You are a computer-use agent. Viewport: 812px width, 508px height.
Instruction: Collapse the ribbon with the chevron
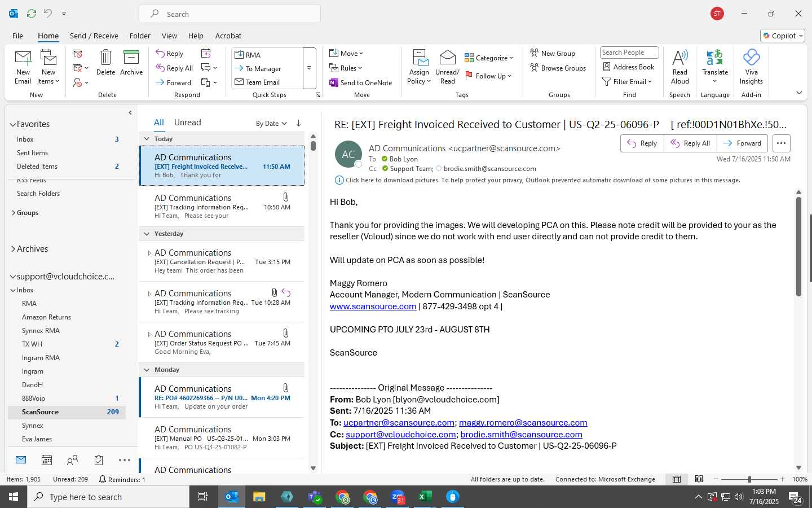click(799, 93)
